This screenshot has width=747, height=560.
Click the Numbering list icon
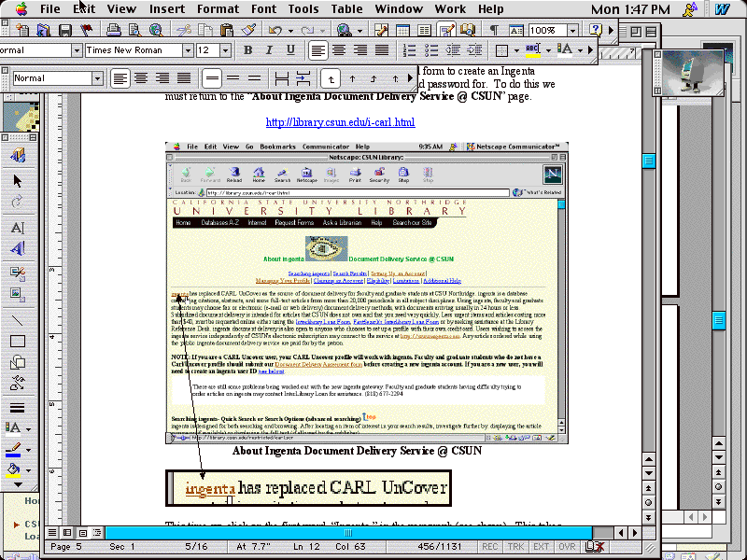point(409,50)
